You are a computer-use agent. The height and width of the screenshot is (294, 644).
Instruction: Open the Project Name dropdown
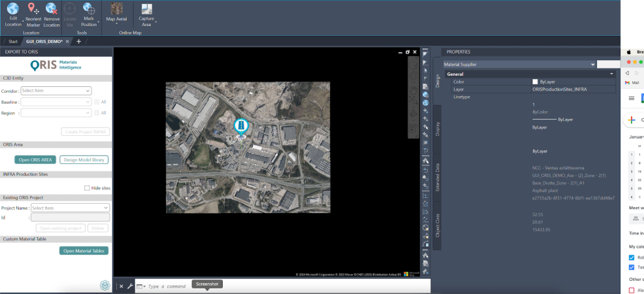pos(71,208)
